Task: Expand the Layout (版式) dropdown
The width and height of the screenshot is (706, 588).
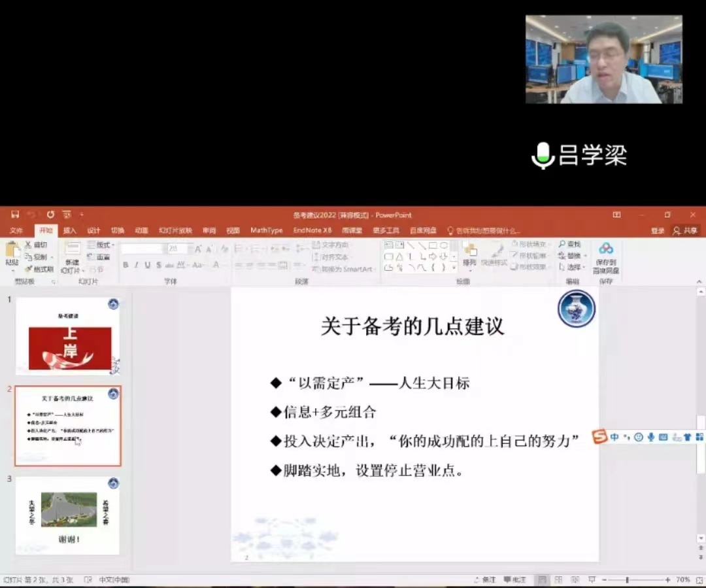Action: point(102,245)
